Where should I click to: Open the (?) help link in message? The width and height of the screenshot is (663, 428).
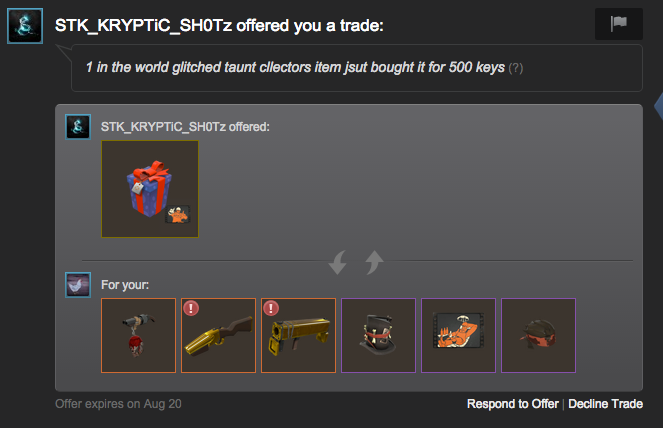click(x=516, y=68)
